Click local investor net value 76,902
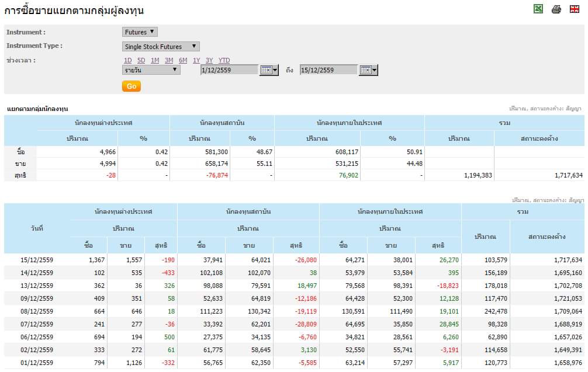Viewport: 588px width, 372px height. [348, 175]
